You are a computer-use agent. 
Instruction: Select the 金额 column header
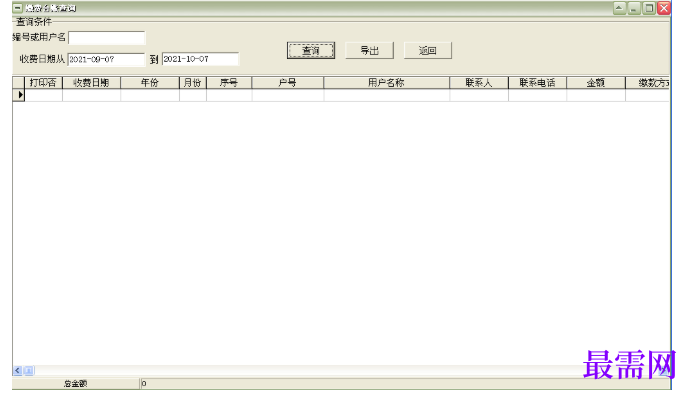click(x=596, y=83)
